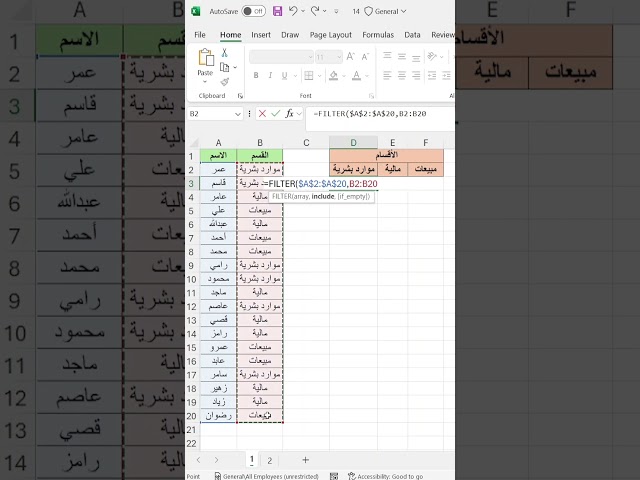Click the Orientation text angle icon
The height and width of the screenshot is (480, 640).
(432, 56)
